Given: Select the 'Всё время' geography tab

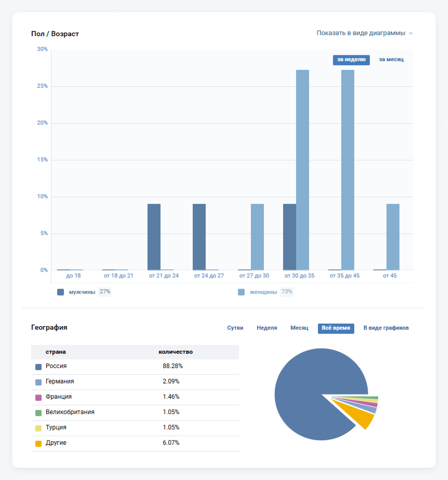Looking at the screenshot, I should (x=336, y=328).
